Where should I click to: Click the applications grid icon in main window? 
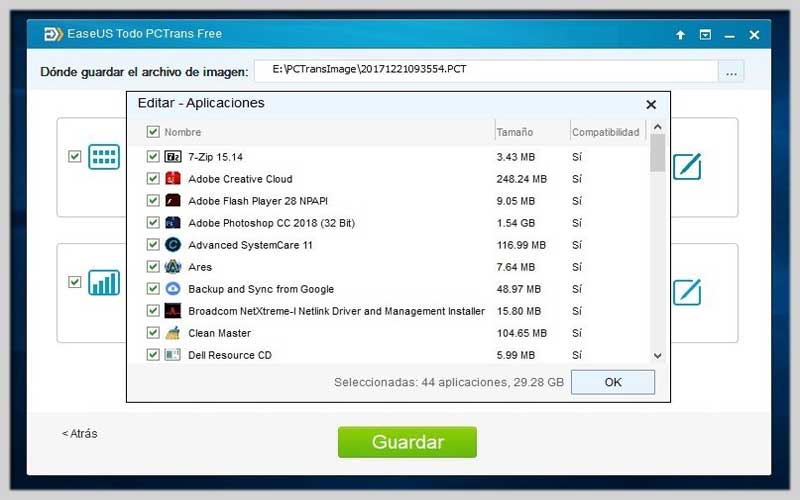tap(104, 157)
